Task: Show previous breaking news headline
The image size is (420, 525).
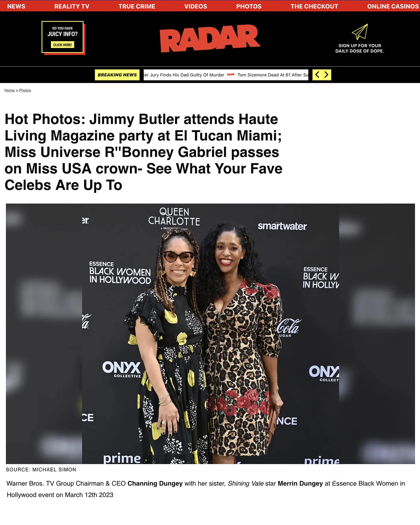Action: point(317,75)
